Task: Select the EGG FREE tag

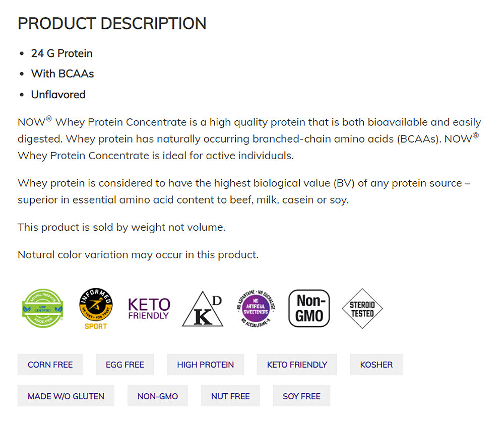Action: [125, 365]
